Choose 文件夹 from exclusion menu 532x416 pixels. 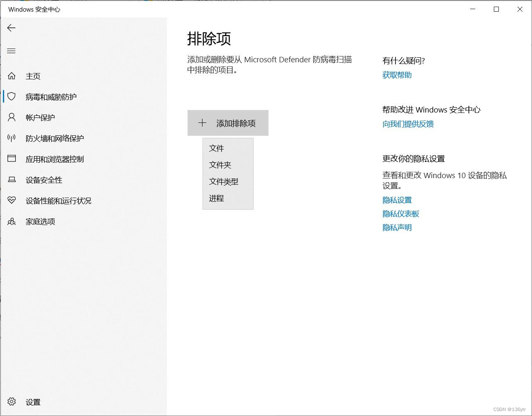pos(228,165)
